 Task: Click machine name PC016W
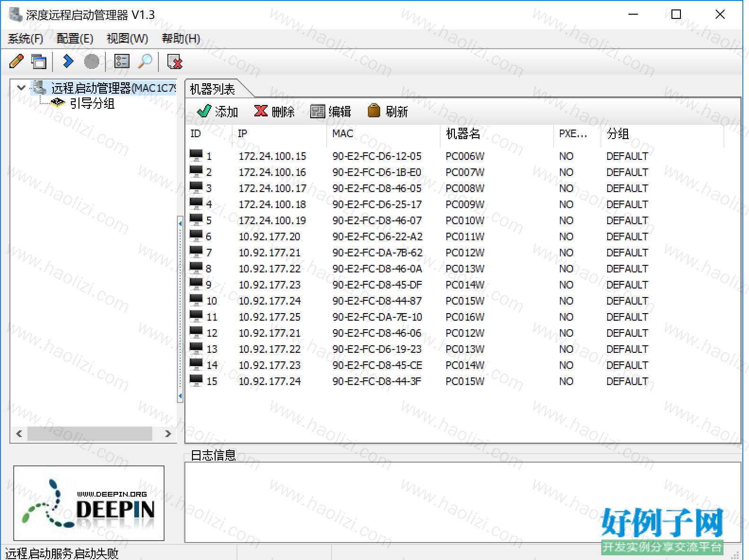[465, 317]
